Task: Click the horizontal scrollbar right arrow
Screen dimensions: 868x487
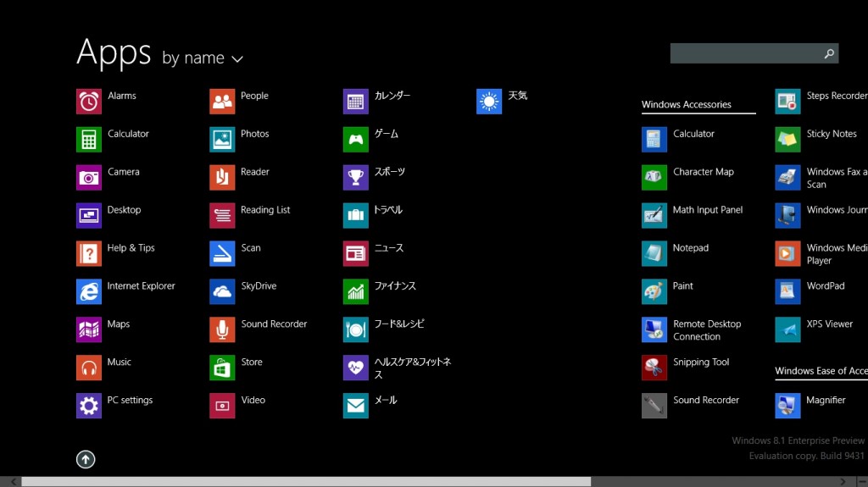Action: coord(843,482)
